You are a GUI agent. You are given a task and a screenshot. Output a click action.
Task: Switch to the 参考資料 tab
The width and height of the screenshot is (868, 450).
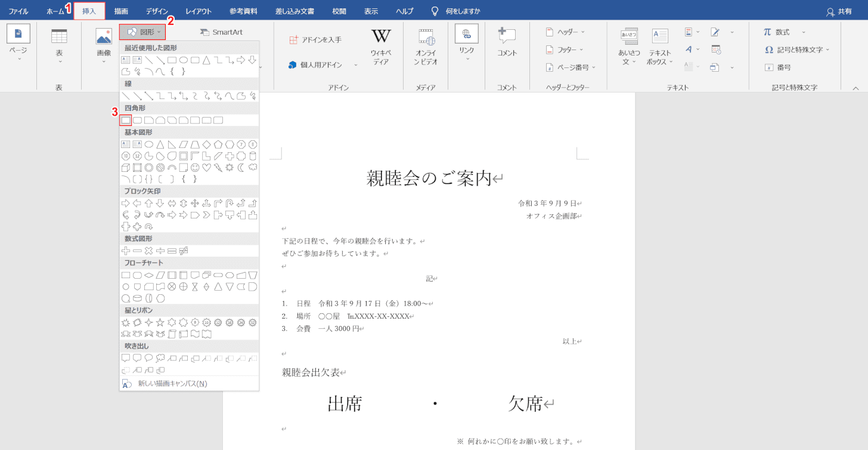point(243,11)
